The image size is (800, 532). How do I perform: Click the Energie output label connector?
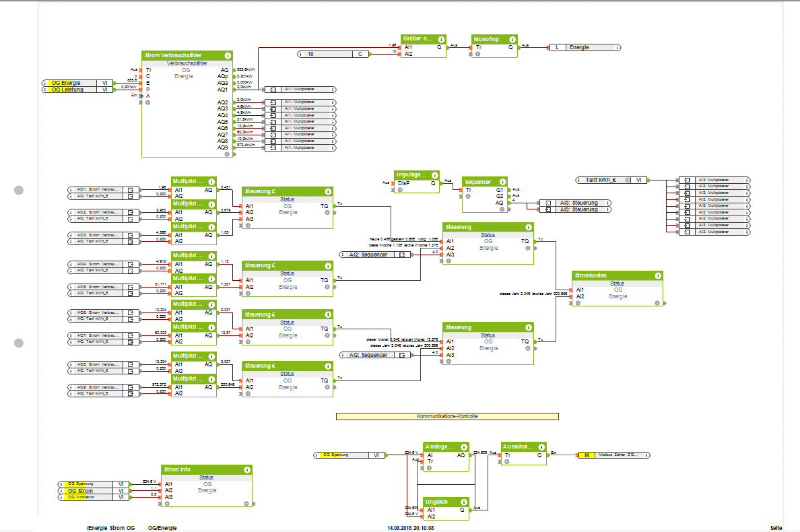coord(584,48)
